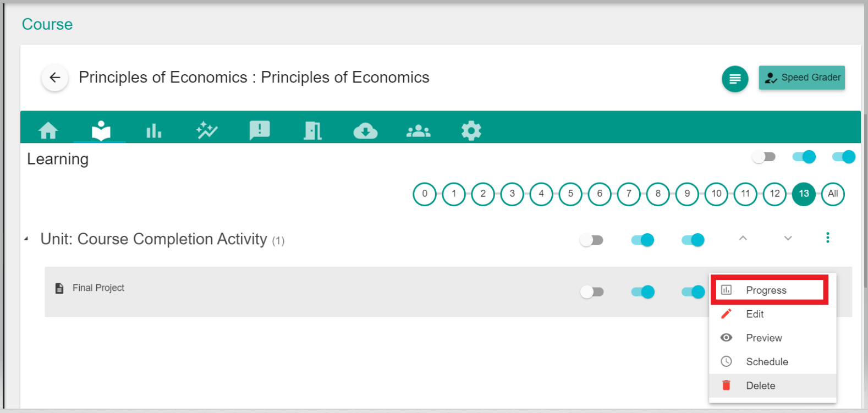Image resolution: width=868 pixels, height=413 pixels.
Task: Collapse the Unit: Course Completion Activity triangle
Action: point(26,239)
